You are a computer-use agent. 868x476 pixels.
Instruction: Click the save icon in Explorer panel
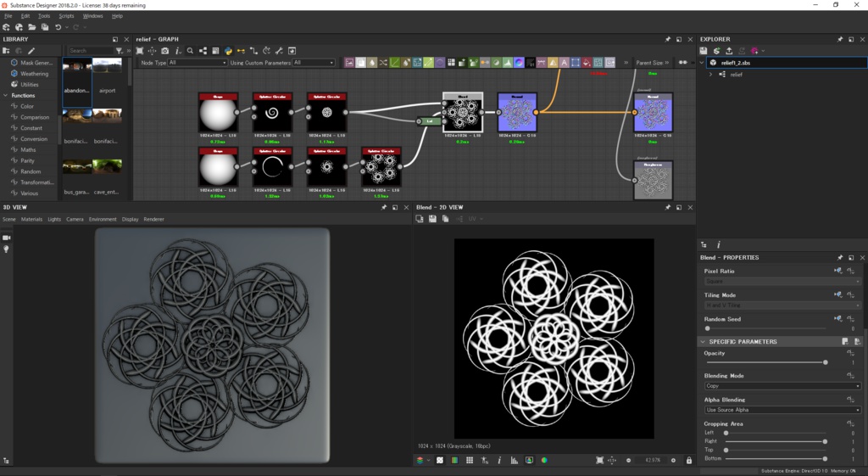pos(704,50)
